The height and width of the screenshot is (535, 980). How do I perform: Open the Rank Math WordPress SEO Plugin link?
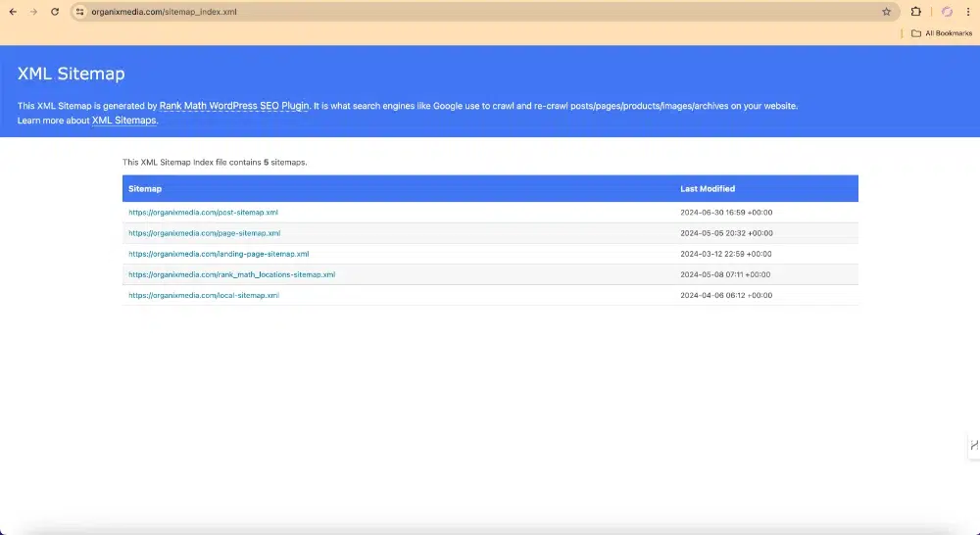tap(234, 106)
